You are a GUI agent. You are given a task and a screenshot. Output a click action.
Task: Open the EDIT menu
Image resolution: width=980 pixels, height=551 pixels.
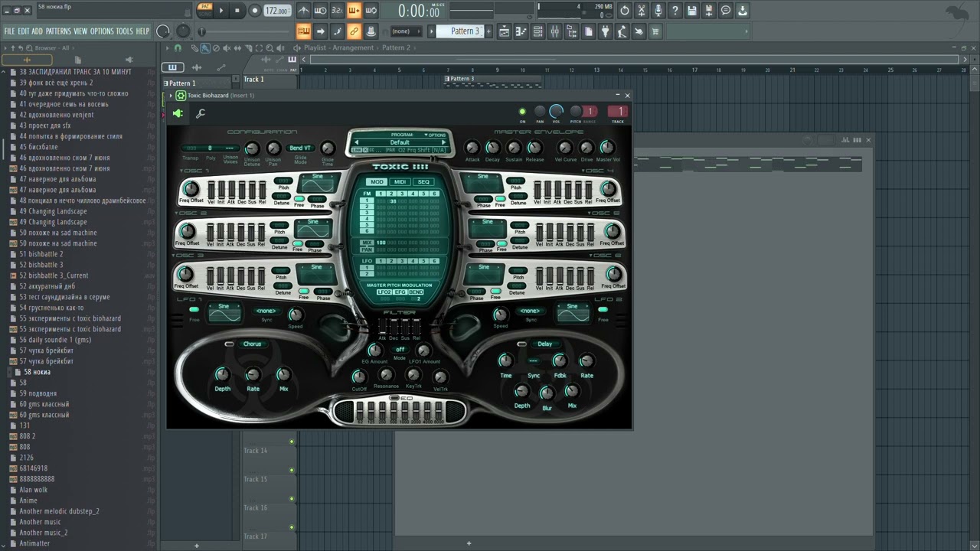point(24,31)
